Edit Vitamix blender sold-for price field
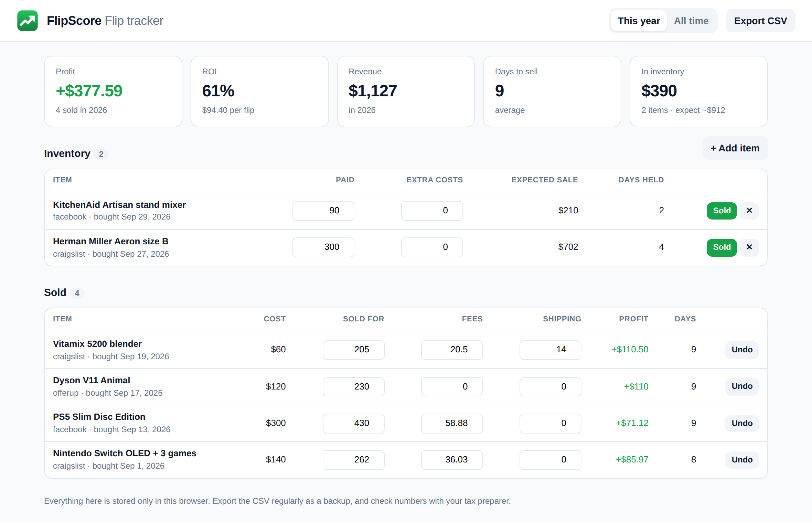This screenshot has height=523, width=812. (353, 350)
